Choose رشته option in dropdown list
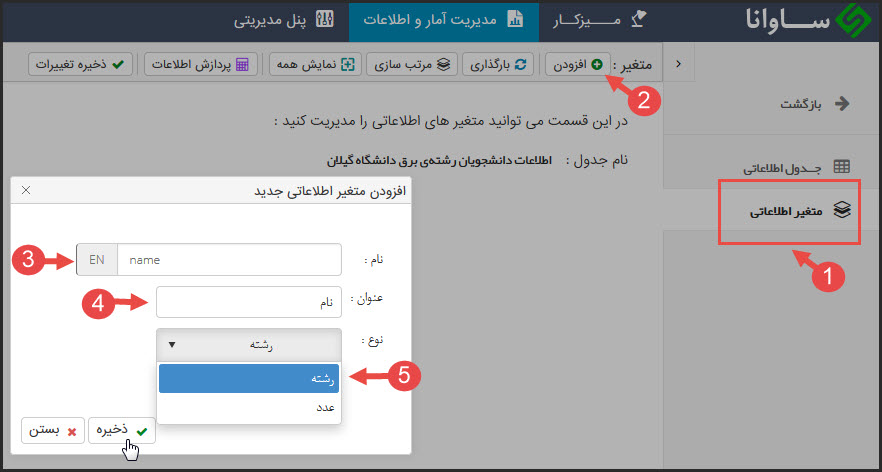Image resolution: width=882 pixels, height=472 pixels. [x=249, y=379]
